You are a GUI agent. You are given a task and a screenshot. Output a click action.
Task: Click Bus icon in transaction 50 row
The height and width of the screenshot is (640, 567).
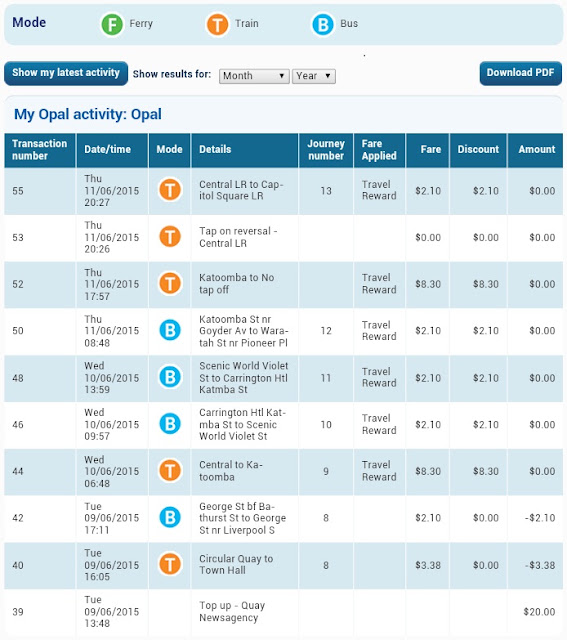pyautogui.click(x=170, y=330)
